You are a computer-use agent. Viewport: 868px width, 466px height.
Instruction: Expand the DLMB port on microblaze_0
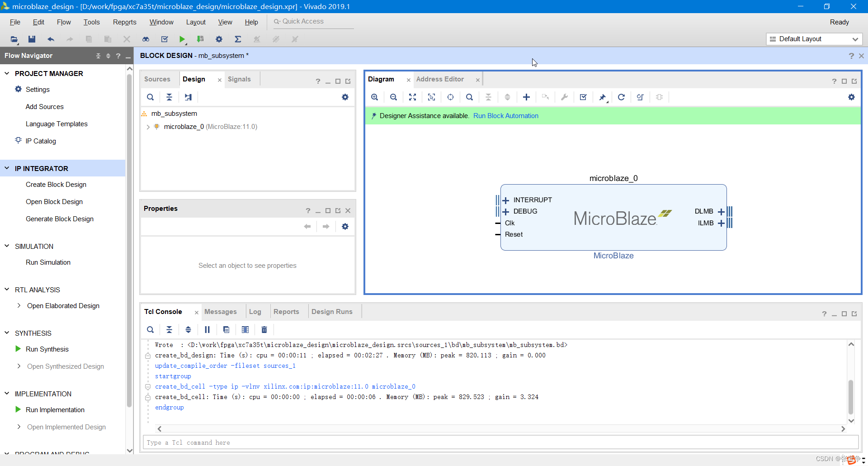click(x=721, y=211)
